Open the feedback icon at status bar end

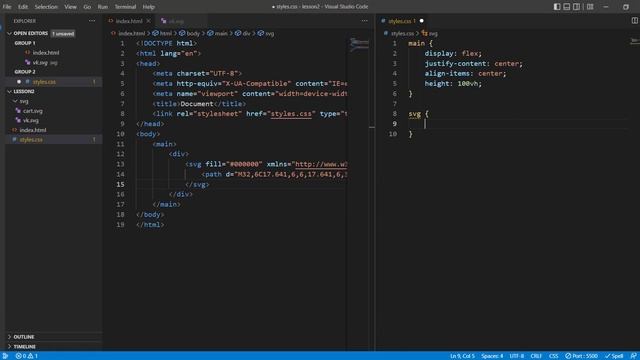pos(633,356)
